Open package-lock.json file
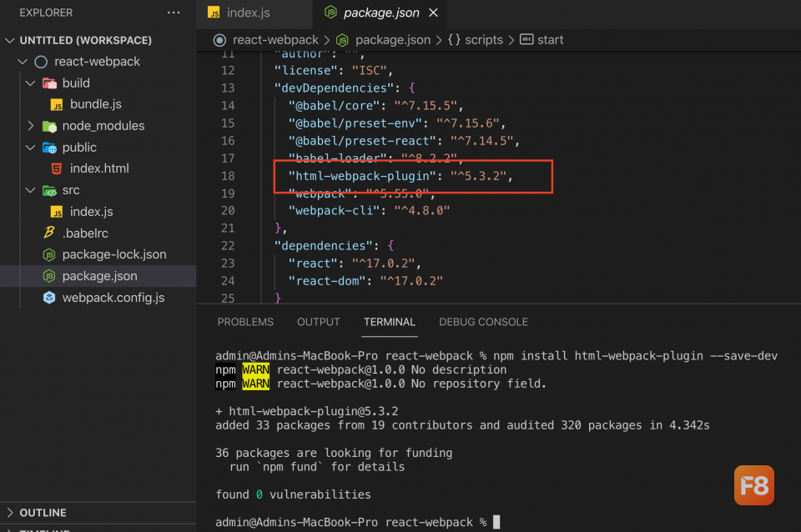This screenshot has height=532, width=801. tap(114, 254)
